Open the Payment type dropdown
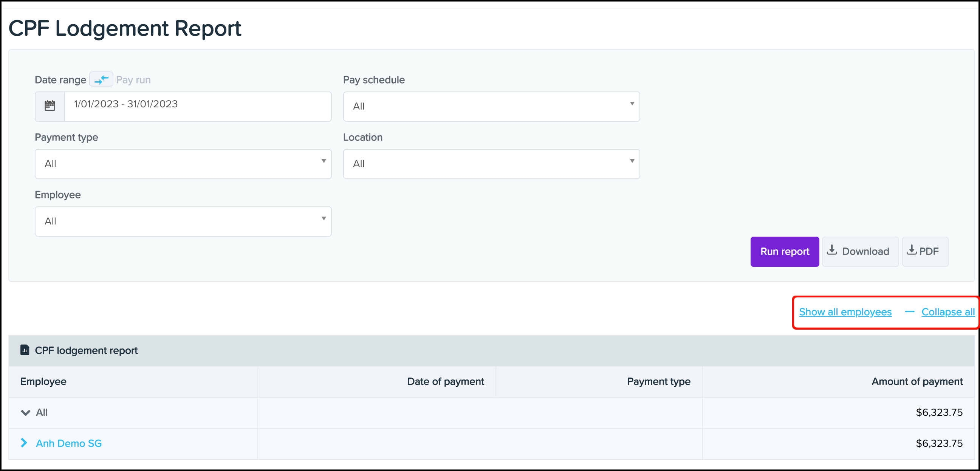980x471 pixels. pos(183,164)
